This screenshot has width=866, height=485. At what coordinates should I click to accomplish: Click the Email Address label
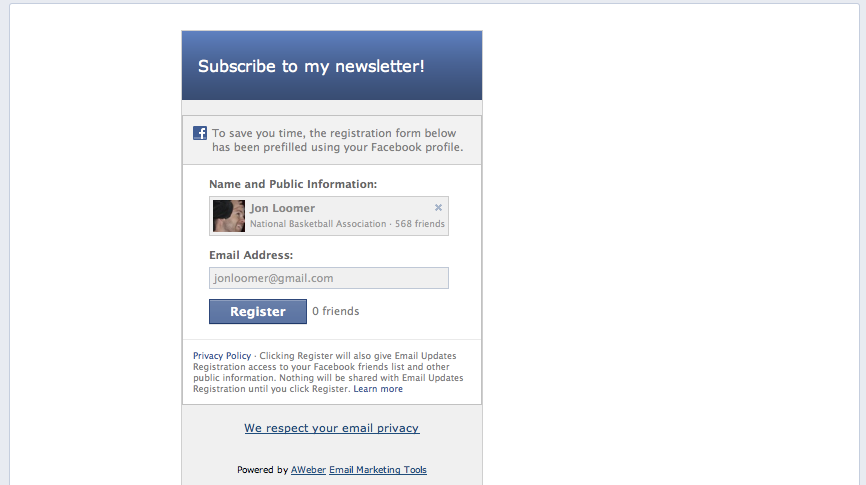251,255
